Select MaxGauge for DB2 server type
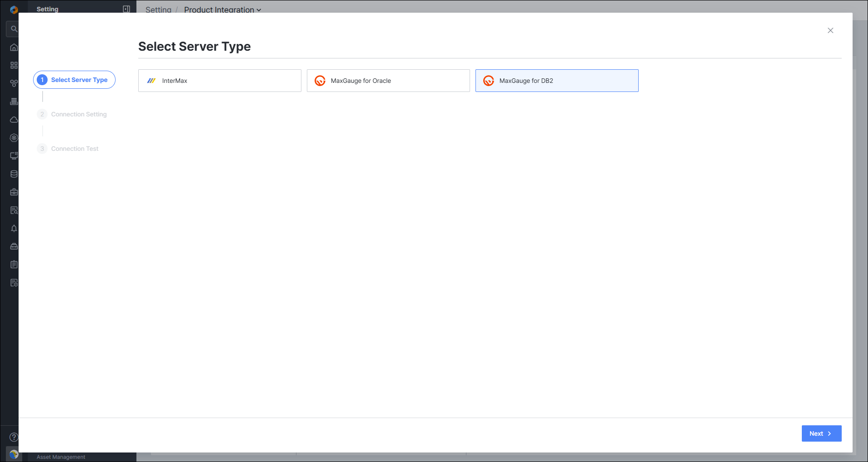Viewport: 868px width, 462px height. (557, 81)
